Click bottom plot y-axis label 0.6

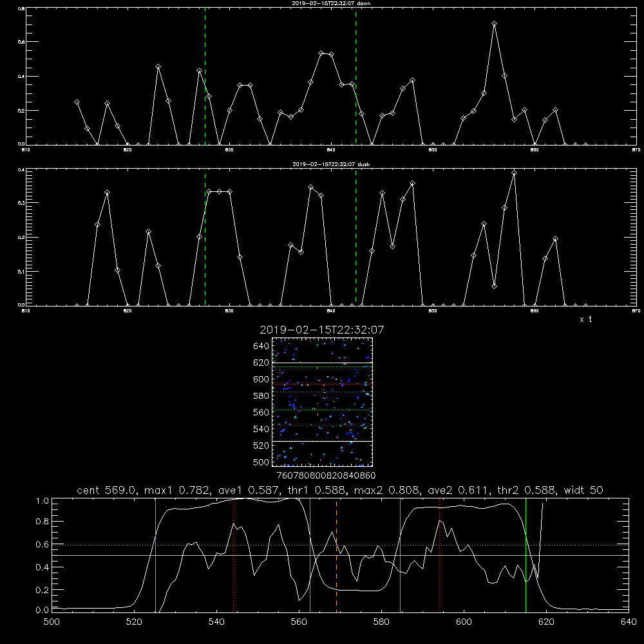tap(43, 545)
